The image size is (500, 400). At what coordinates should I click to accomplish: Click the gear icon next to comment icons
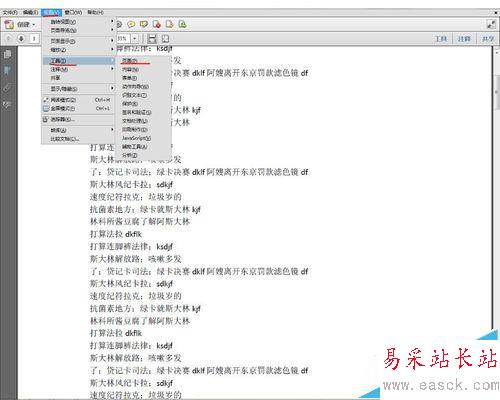click(119, 24)
